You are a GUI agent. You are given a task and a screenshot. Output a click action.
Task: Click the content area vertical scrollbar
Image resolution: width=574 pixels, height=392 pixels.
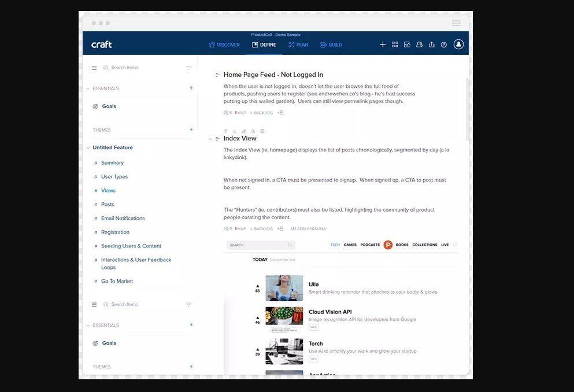(x=467, y=109)
